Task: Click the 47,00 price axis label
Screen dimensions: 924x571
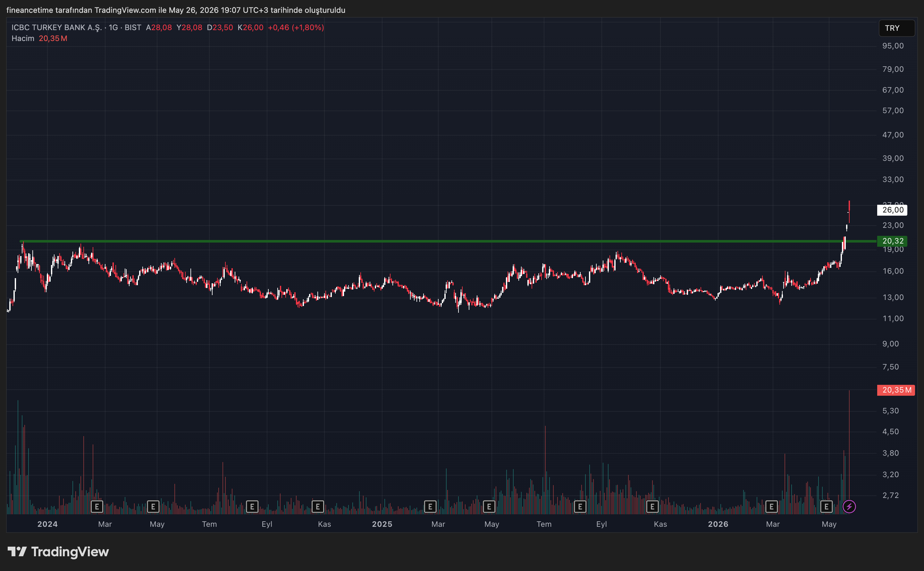Action: coord(893,135)
